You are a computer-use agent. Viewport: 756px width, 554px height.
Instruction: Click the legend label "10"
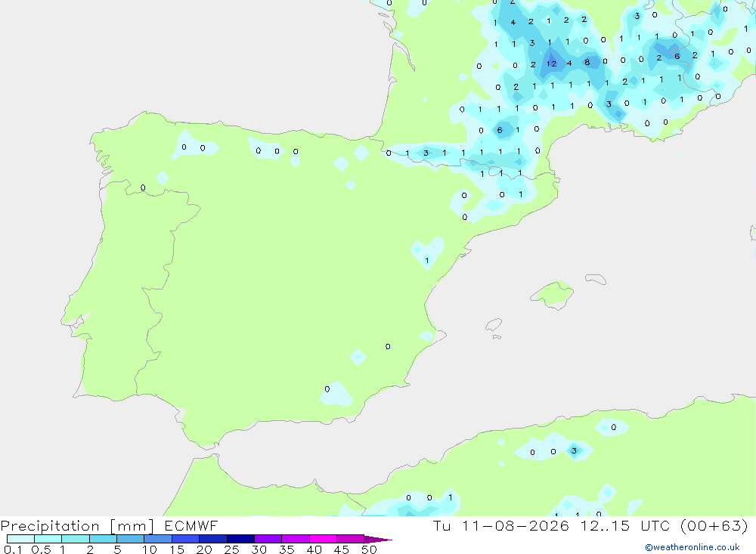tap(149, 549)
